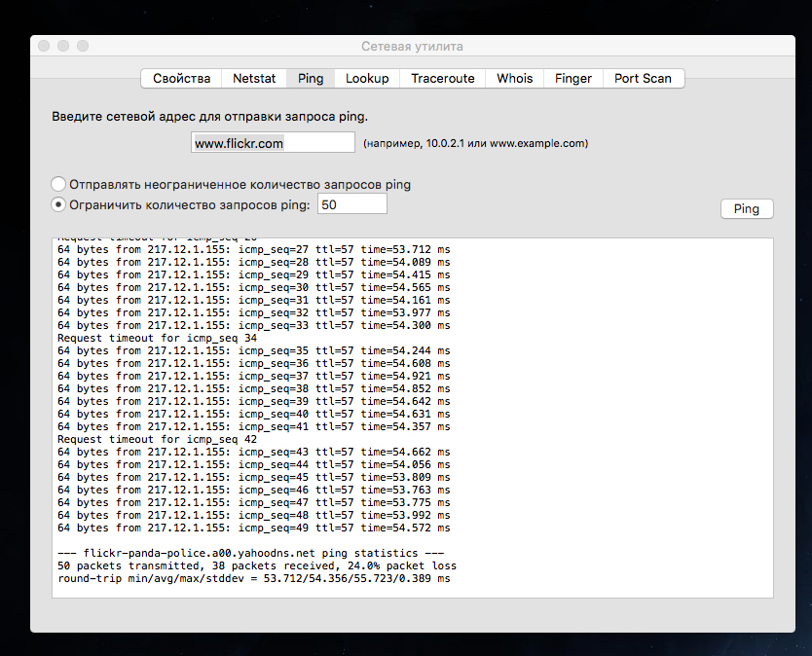Go to the Whois tab
The image size is (812, 656).
tap(515, 79)
